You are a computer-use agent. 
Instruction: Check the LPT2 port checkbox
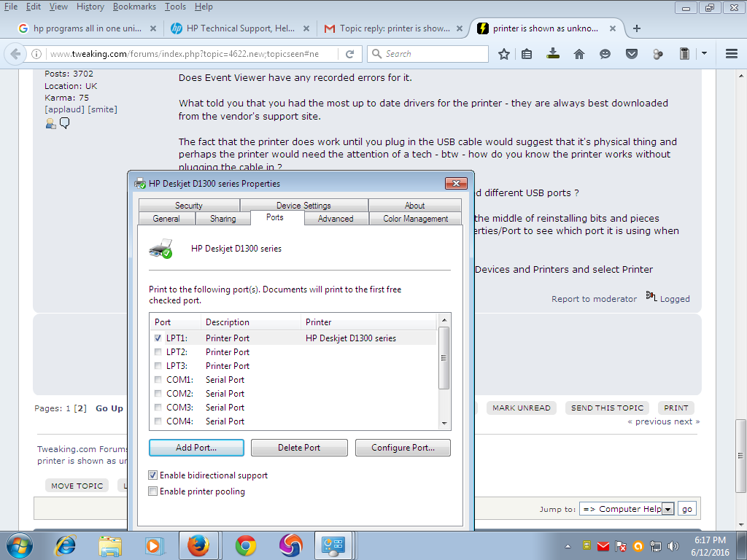click(158, 352)
